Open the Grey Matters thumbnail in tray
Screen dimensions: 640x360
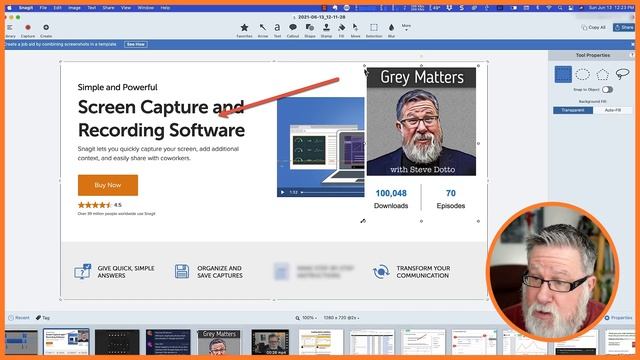(219, 342)
